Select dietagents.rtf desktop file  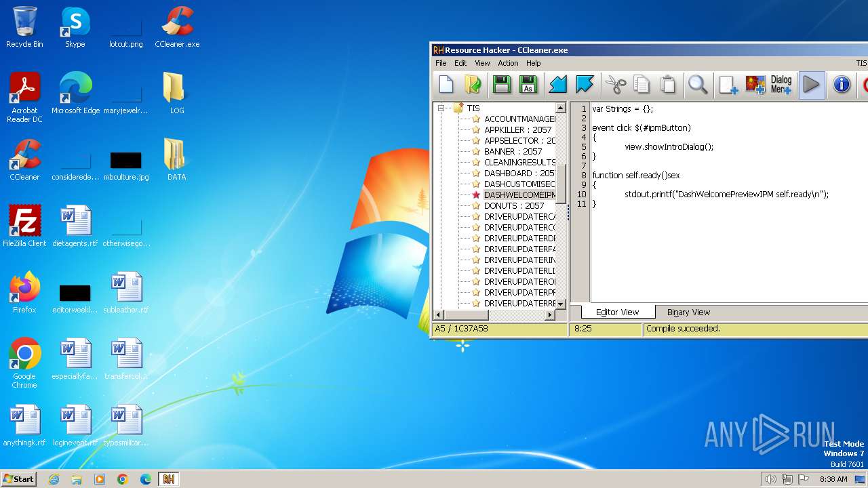coord(75,226)
